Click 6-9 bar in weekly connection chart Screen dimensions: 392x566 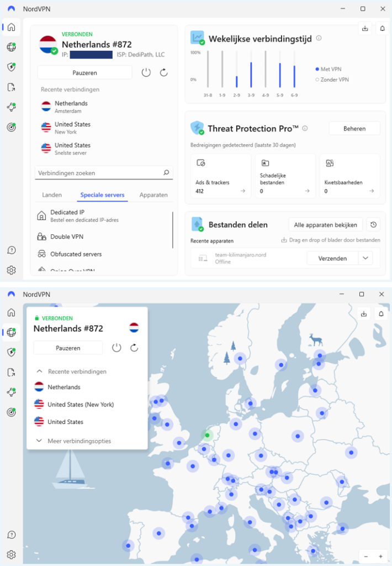294,76
